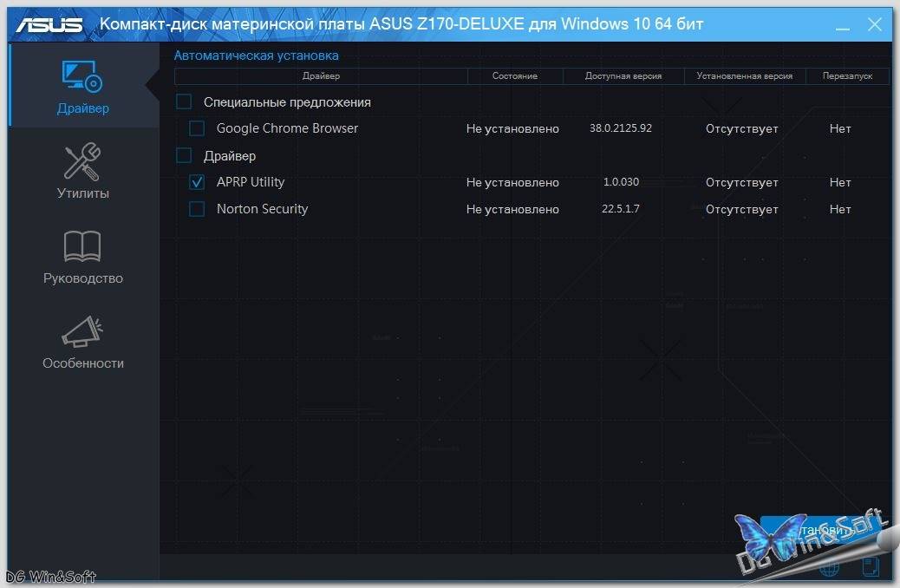
Task: Uncheck the APRP Utility checkbox
Action: pyautogui.click(x=197, y=182)
